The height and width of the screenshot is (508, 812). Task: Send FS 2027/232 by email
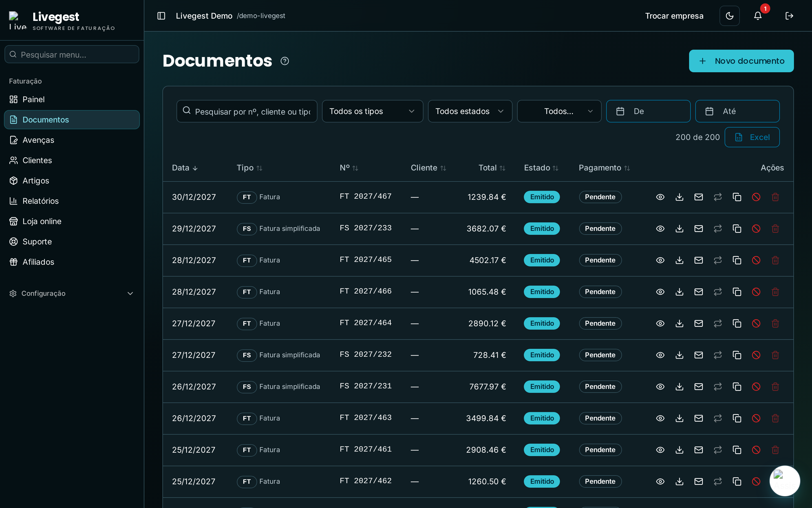[x=699, y=355]
